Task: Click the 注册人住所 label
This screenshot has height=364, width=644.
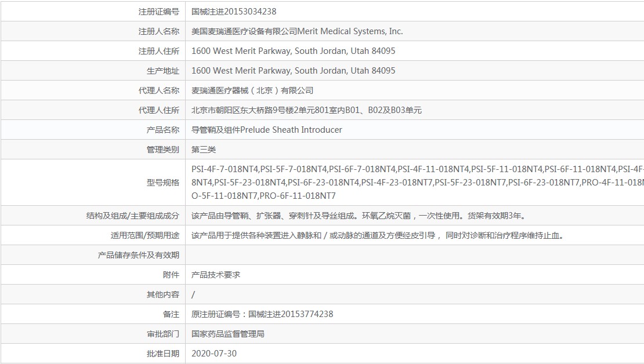Action: [x=159, y=51]
